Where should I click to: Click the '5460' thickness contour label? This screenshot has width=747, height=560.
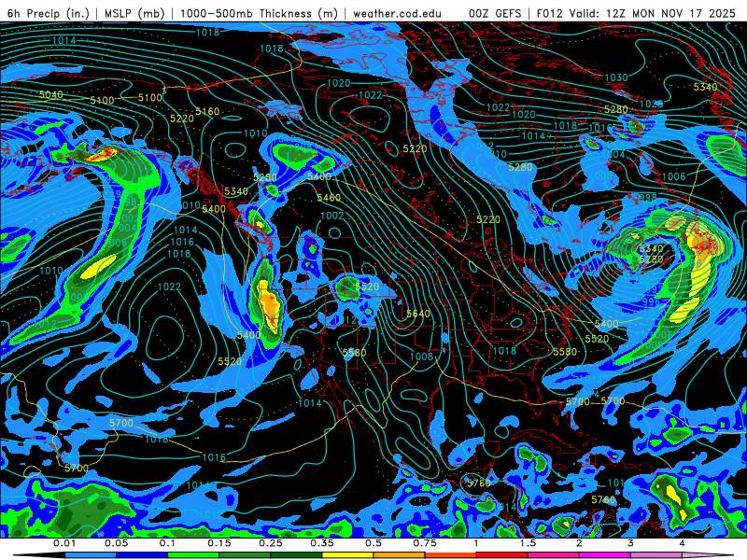coord(329,198)
